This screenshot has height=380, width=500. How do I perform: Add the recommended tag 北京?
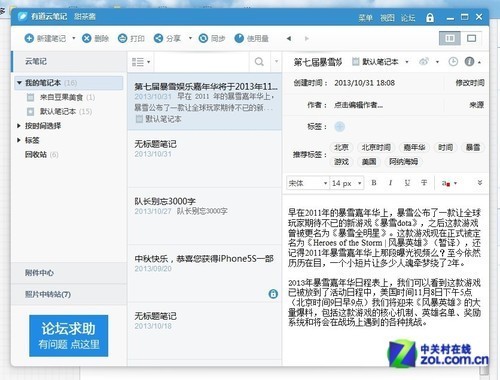point(341,147)
